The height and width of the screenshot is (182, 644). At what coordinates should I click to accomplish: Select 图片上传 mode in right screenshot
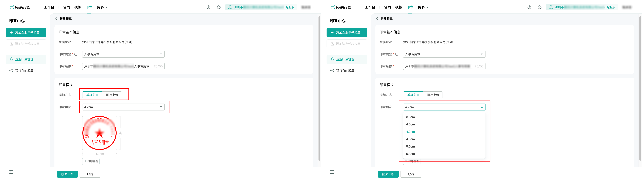(x=433, y=95)
